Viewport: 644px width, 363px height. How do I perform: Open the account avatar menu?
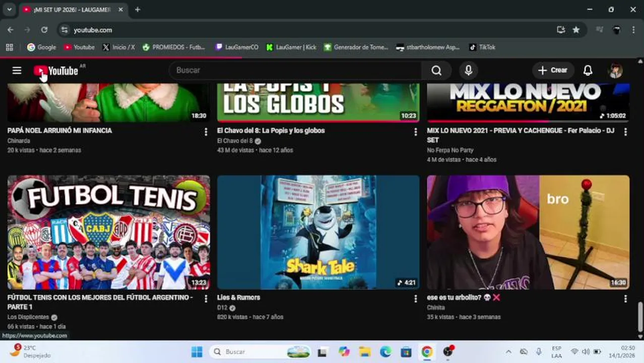pos(616,71)
